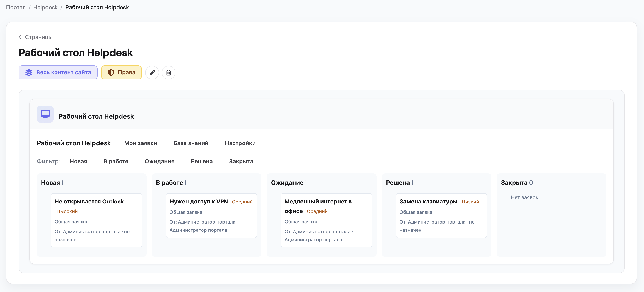The image size is (644, 292).
Task: Open the Helpdesk breadcrumb link
Action: [45, 7]
